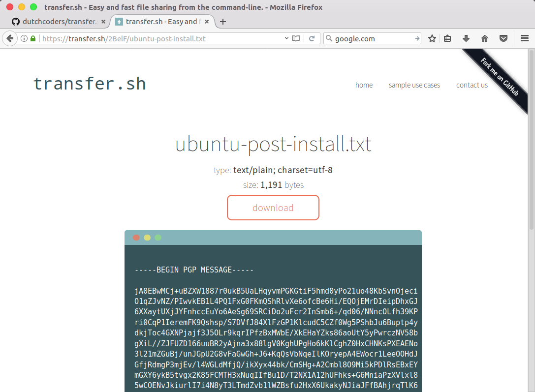Click the transfer.sh favicon on active tab

(119, 22)
